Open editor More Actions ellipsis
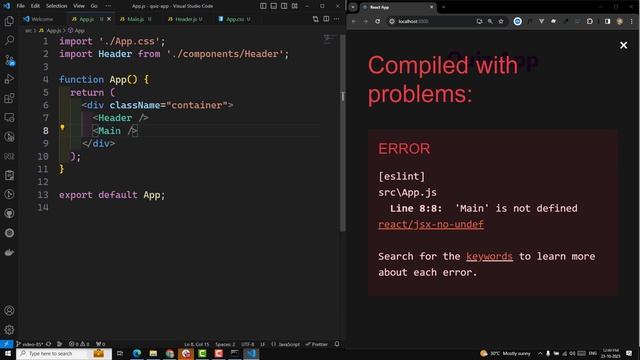Screen dimensions: 640x360 336,19
